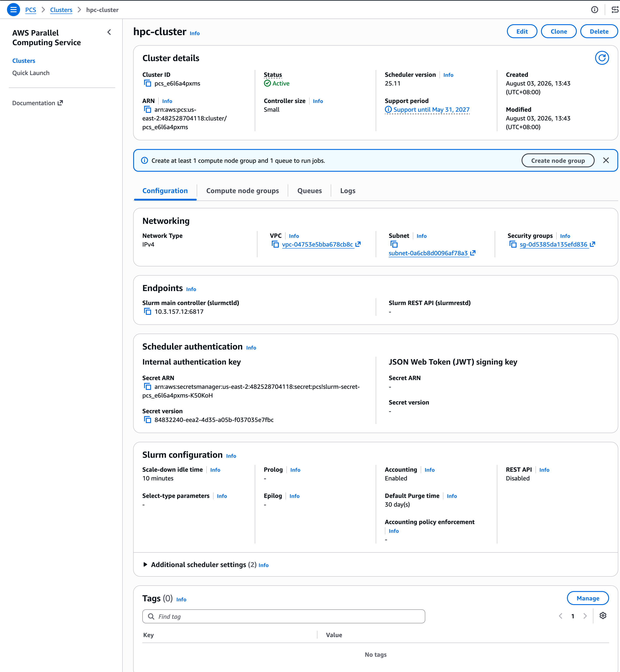Copy the subnet ID
The height and width of the screenshot is (672, 620).
coord(394,244)
